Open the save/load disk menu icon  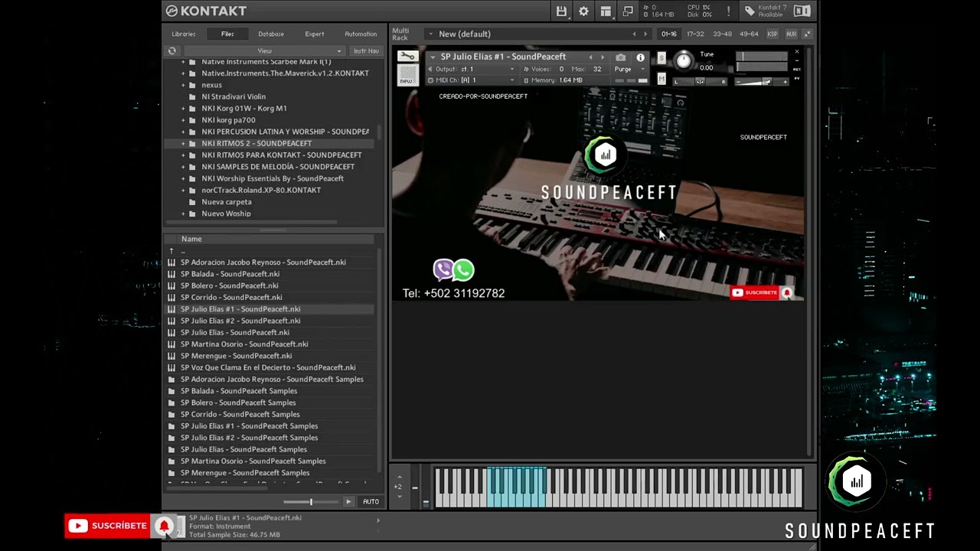pyautogui.click(x=561, y=11)
